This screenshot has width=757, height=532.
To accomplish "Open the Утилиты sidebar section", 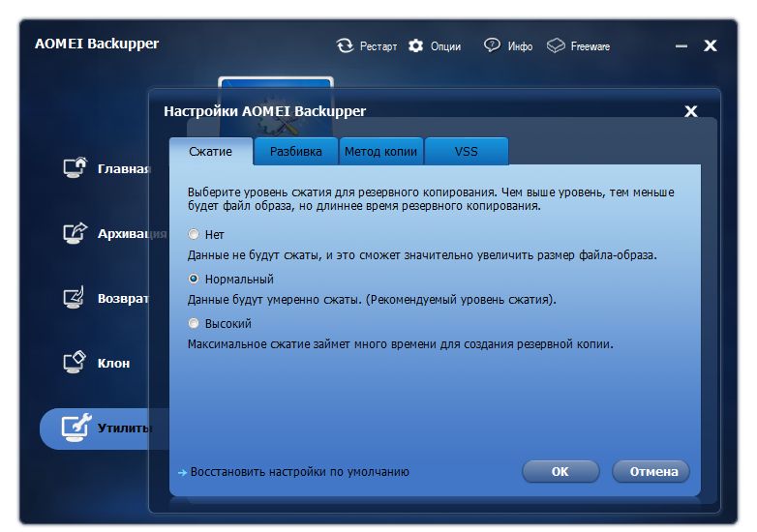I will click(104, 429).
